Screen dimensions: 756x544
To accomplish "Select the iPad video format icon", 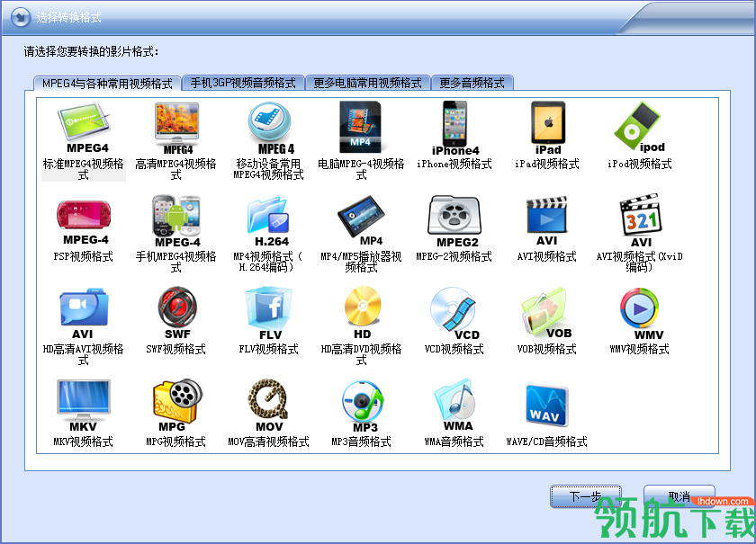I will pos(548,127).
